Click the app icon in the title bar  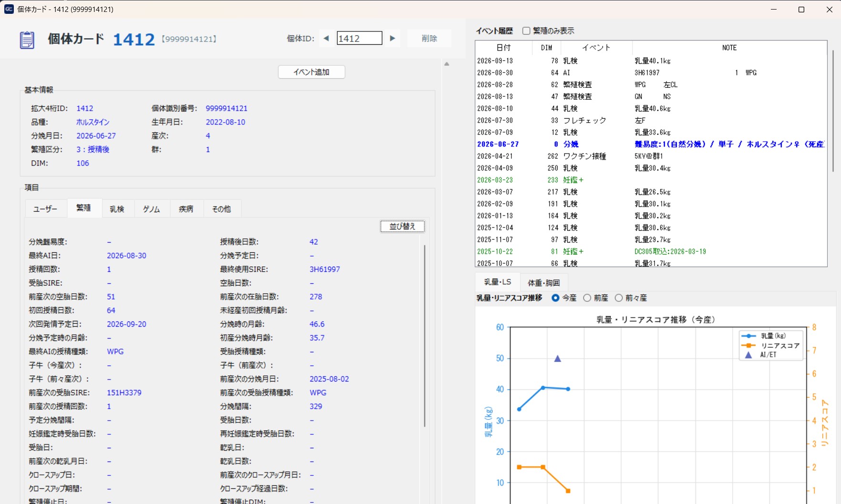tap(9, 9)
